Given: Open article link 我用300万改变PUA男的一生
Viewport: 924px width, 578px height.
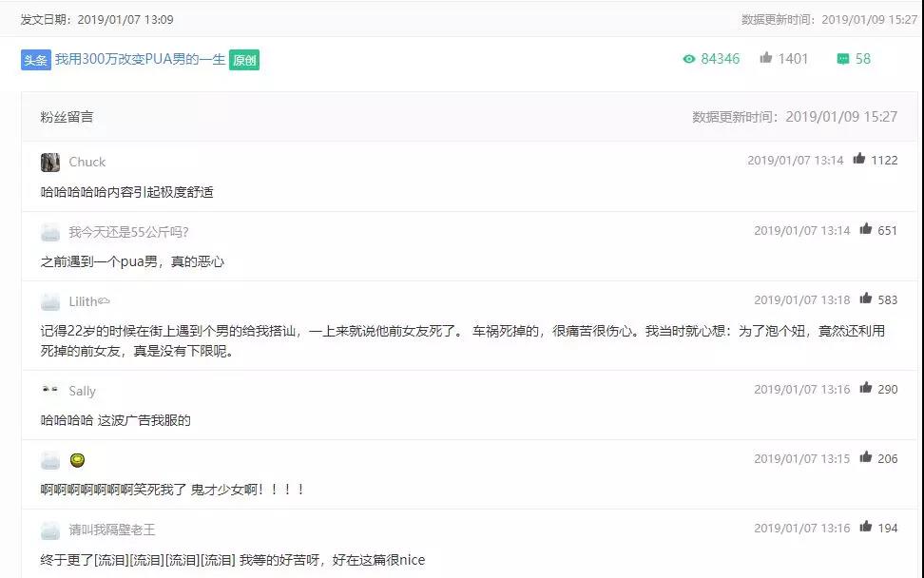Looking at the screenshot, I should (x=141, y=59).
